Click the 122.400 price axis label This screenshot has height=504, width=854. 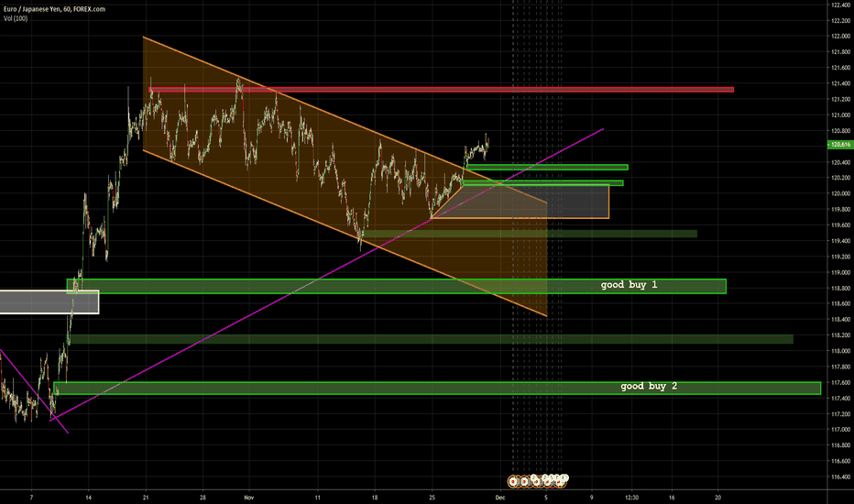coord(839,5)
